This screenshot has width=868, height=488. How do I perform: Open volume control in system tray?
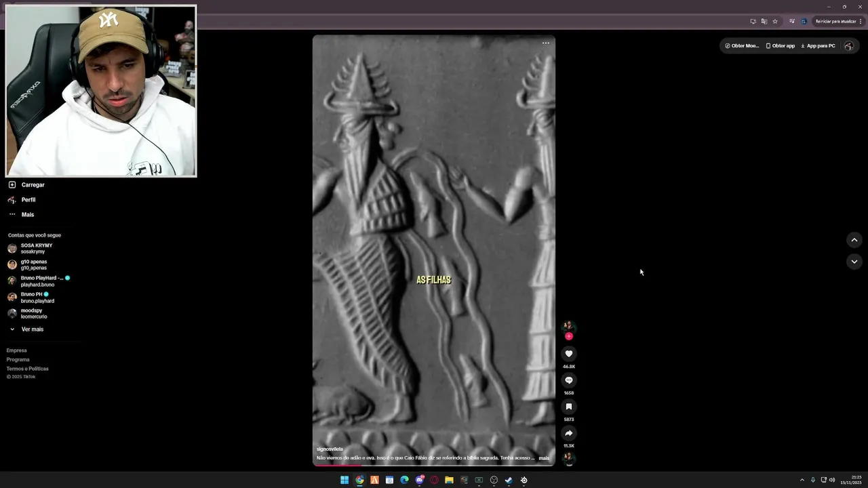tap(832, 480)
